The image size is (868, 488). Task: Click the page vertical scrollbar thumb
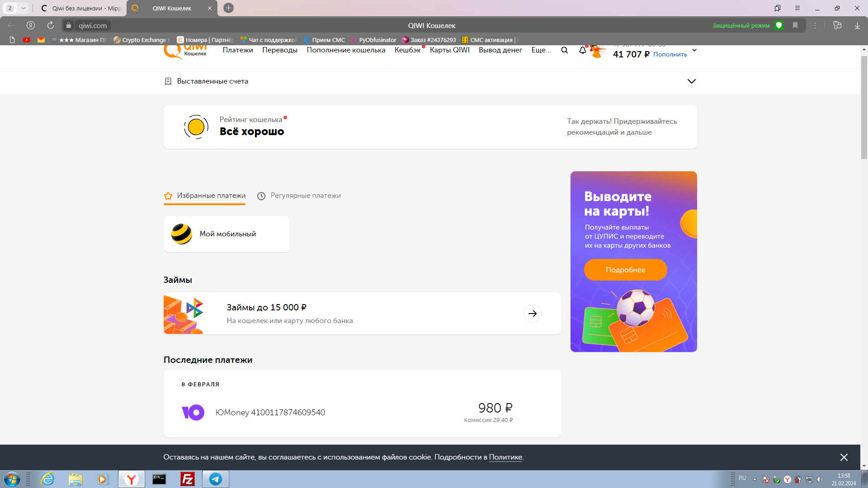coord(864,107)
